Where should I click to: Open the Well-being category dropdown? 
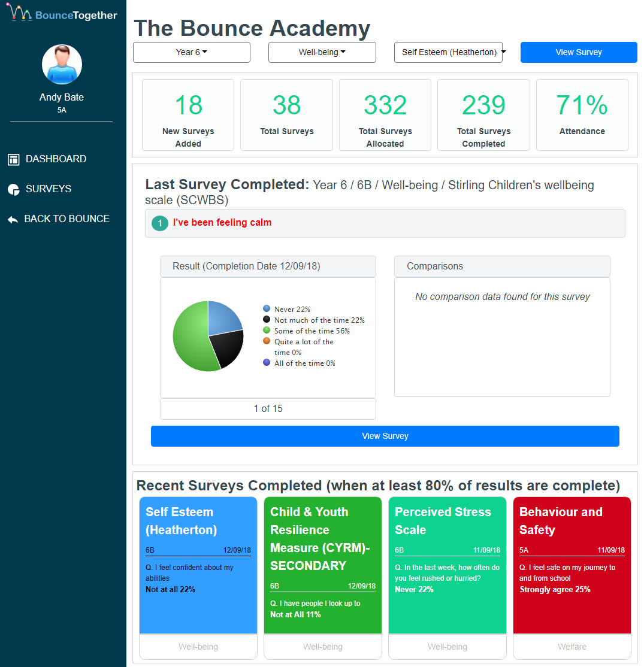coord(322,52)
